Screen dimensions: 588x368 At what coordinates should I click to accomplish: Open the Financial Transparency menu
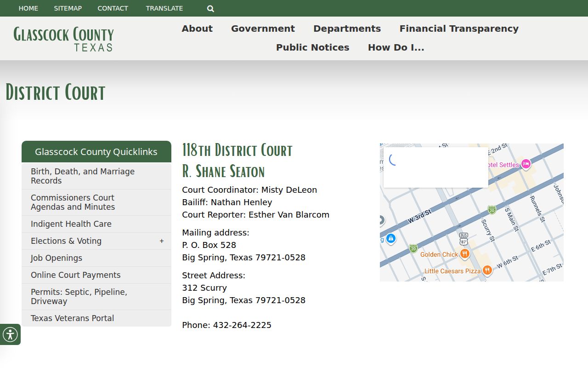point(459,29)
